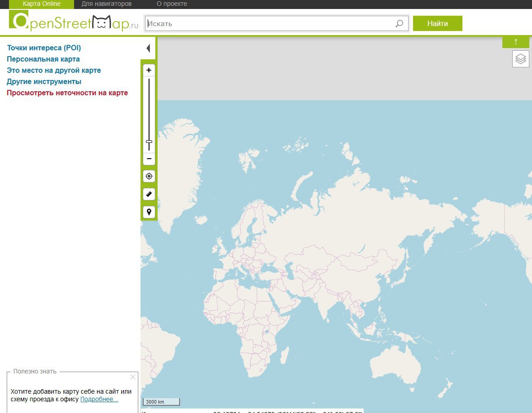
Task: Click the locate my position icon
Action: click(x=149, y=176)
